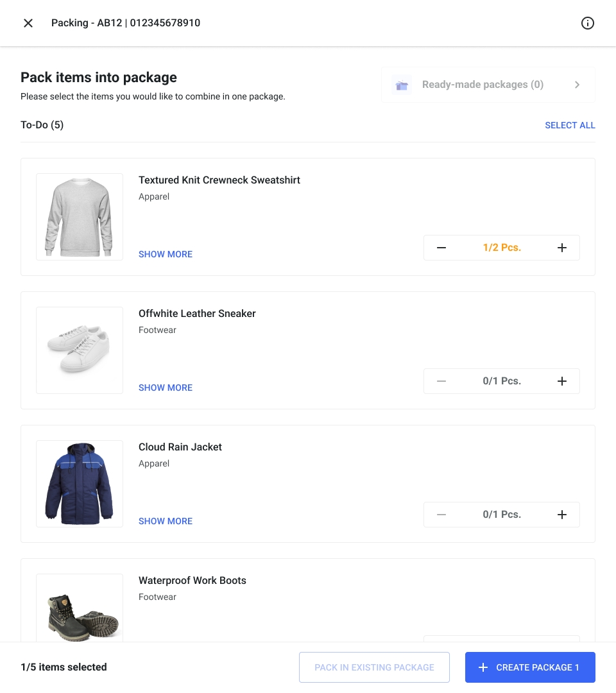Click the work boots product image
This screenshot has width=616, height=693.
click(80, 610)
